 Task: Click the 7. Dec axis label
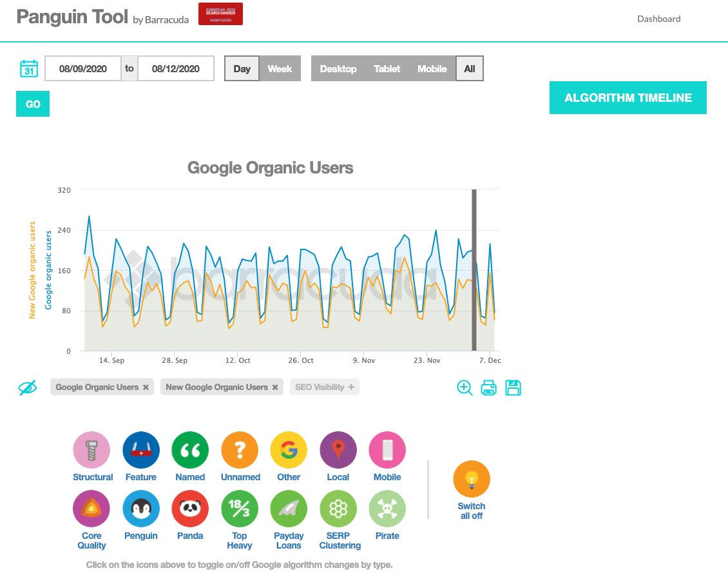tap(490, 360)
